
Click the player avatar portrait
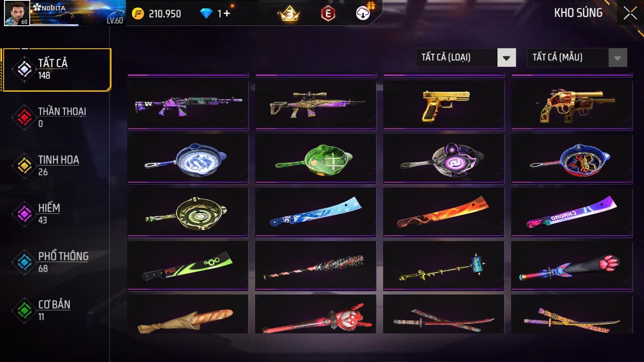click(17, 13)
